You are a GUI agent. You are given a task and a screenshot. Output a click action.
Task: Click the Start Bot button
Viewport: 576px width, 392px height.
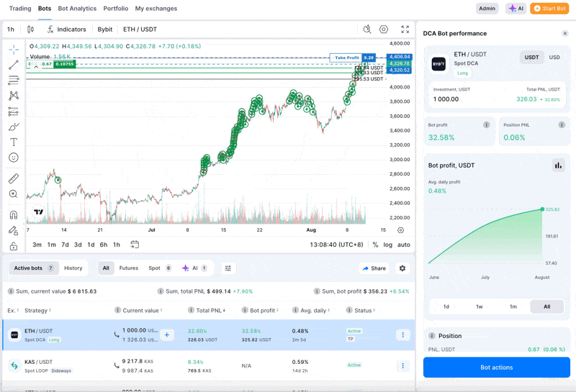point(549,9)
